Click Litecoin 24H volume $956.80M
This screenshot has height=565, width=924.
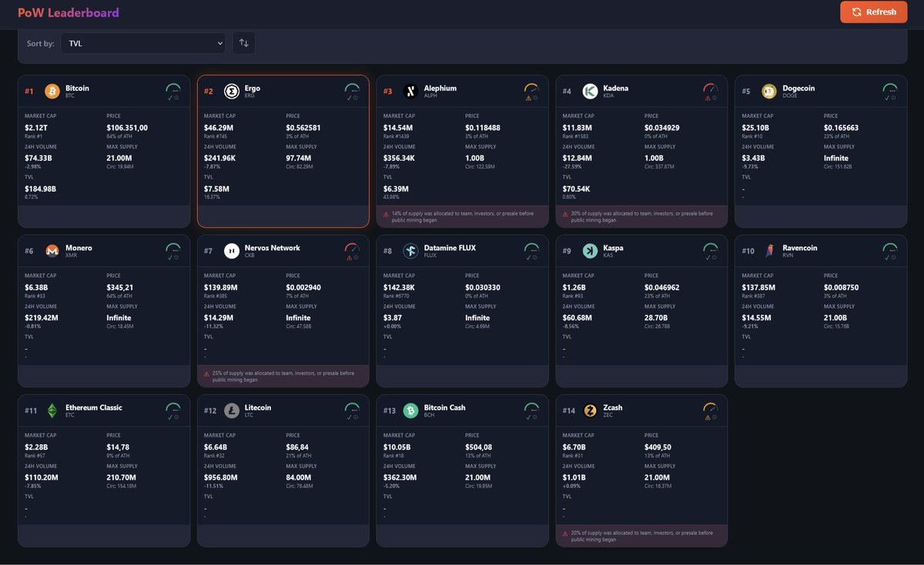221,477
